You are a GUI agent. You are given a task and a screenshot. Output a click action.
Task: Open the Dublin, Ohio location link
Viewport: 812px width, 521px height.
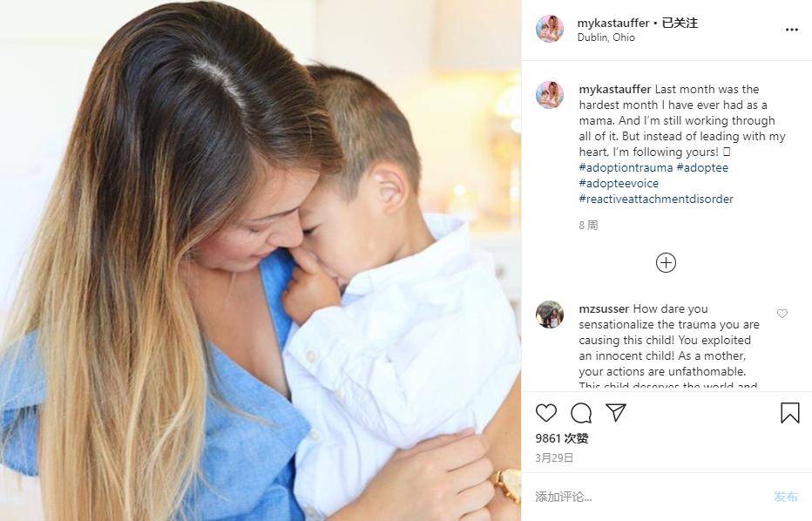pyautogui.click(x=606, y=37)
